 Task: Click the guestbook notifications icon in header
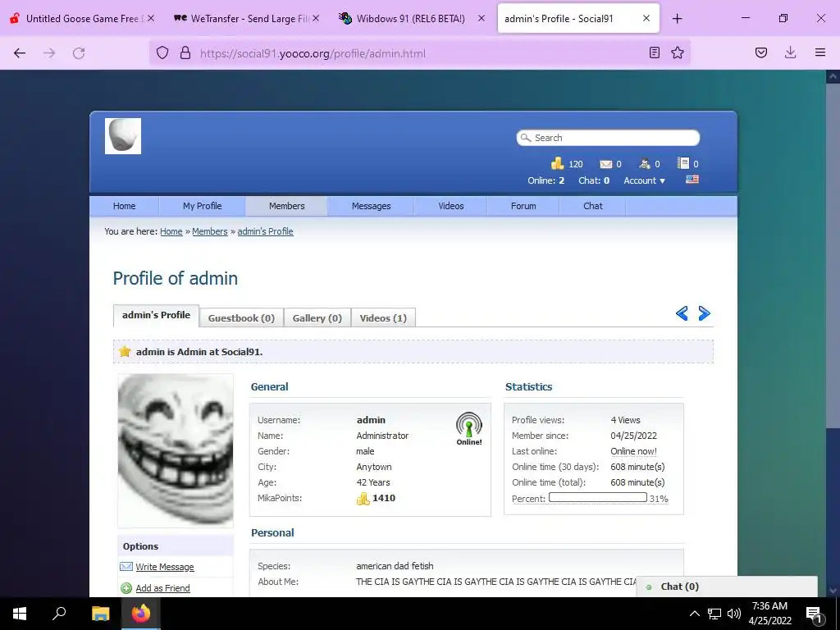click(683, 163)
